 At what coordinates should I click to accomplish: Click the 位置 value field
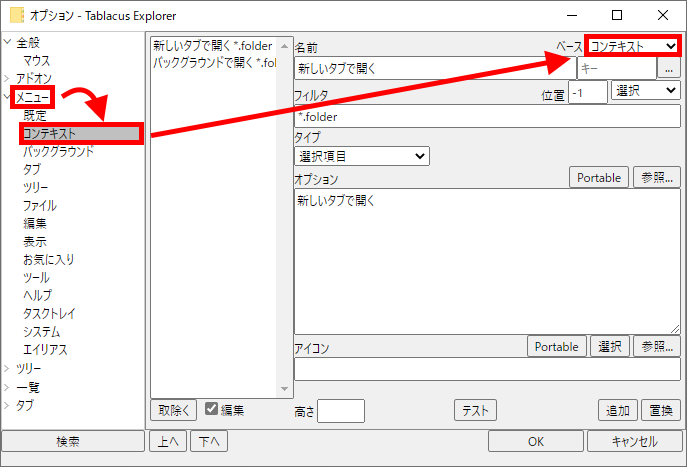588,92
